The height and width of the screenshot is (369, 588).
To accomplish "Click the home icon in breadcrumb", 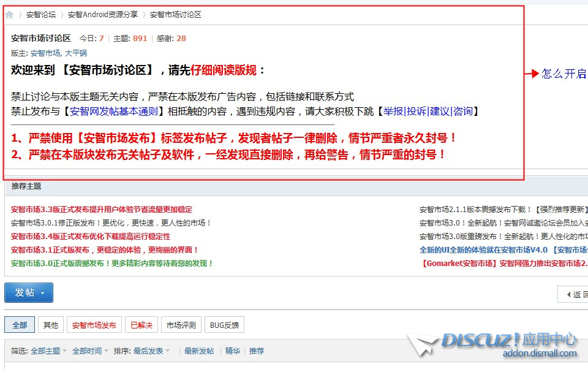I will [x=9, y=15].
